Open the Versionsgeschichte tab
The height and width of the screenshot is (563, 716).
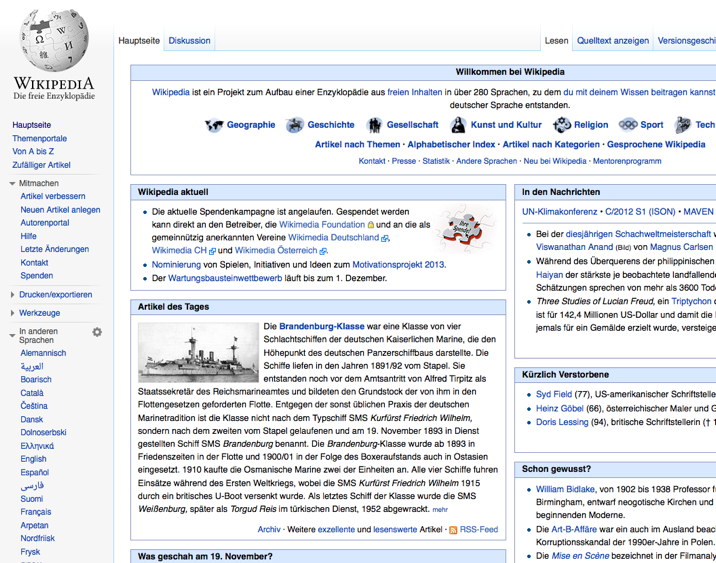coord(685,41)
